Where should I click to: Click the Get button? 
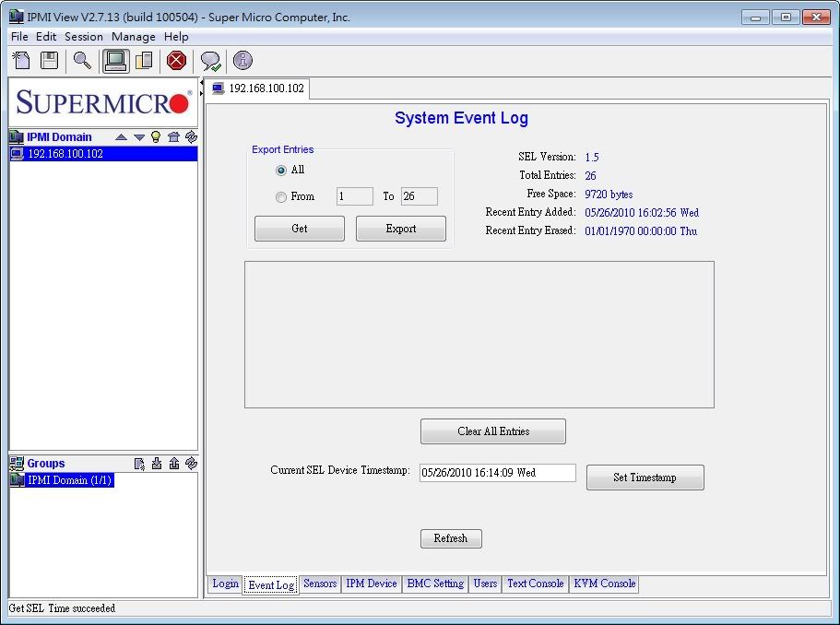[x=300, y=229]
